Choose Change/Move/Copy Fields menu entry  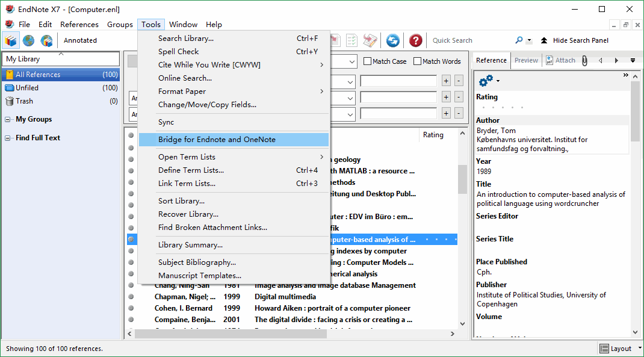coord(234,104)
